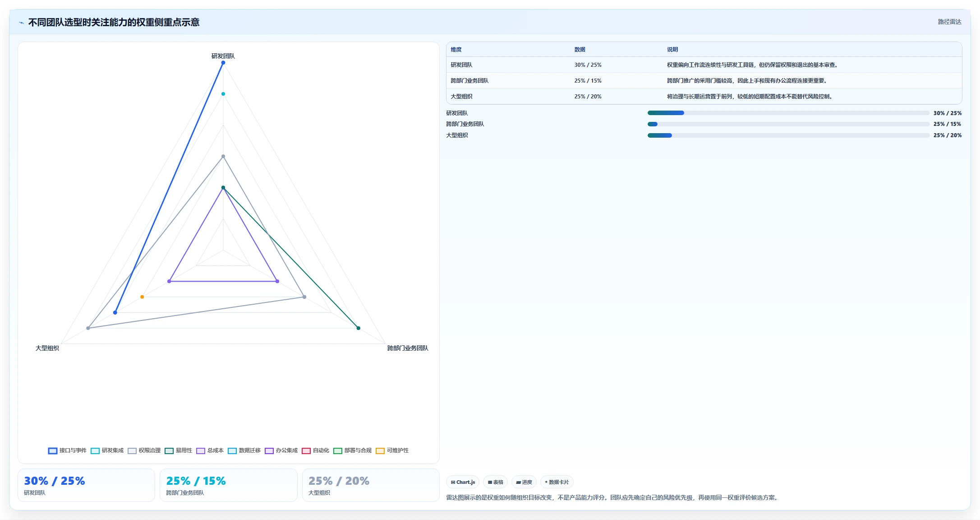The width and height of the screenshot is (980, 520).
Task: Click the 研发团队 table row cell
Action: [461, 65]
